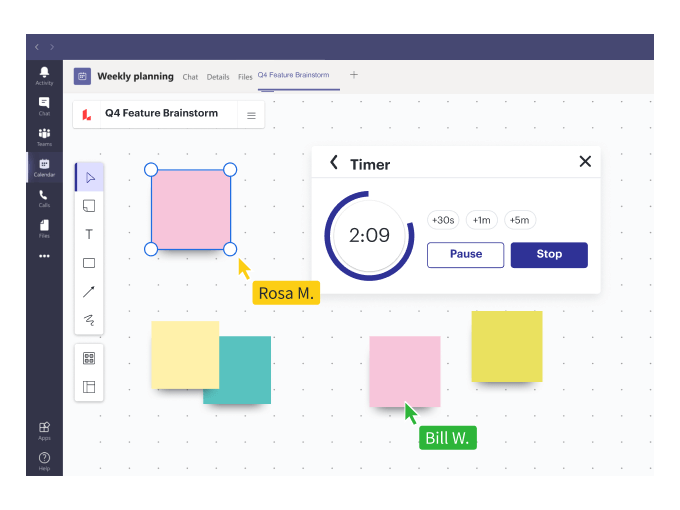Image resolution: width=680 pixels, height=510 pixels.
Task: Pick the rectangle shape tool
Action: (89, 264)
